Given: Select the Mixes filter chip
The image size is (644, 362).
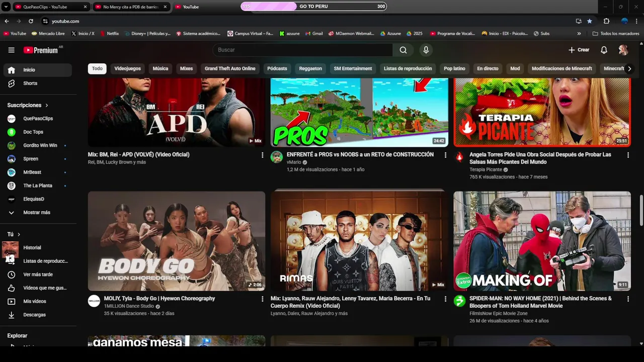Looking at the screenshot, I should (186, 68).
